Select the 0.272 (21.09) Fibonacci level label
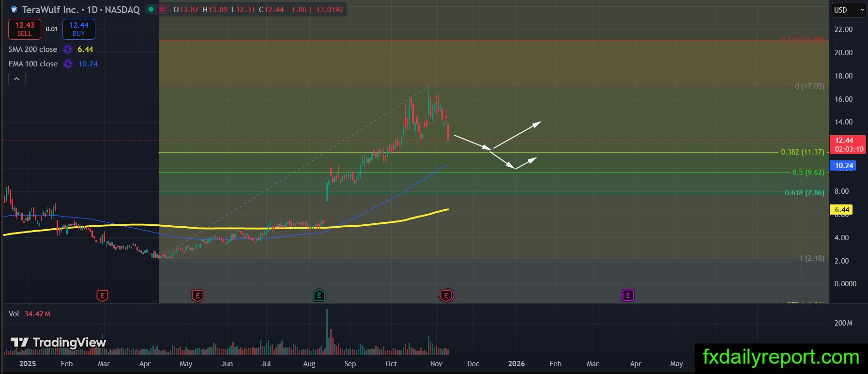 (x=802, y=40)
